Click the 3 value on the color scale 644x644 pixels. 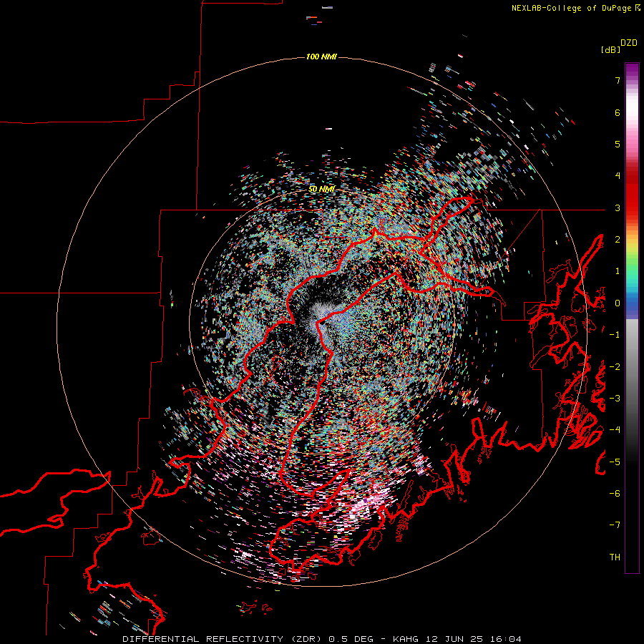click(618, 208)
